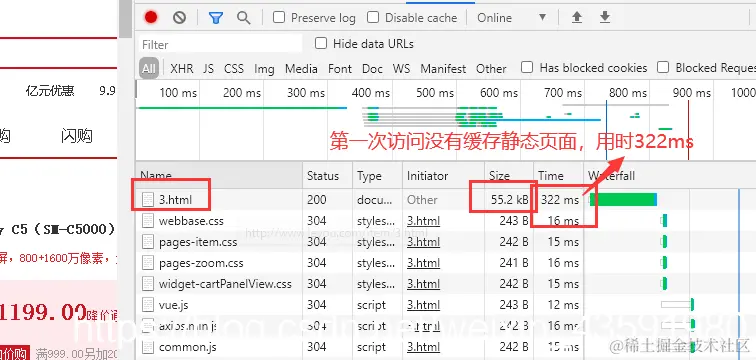Click the 闪购 tab on the webpage
Screen dimensions: 756x360
(x=77, y=136)
